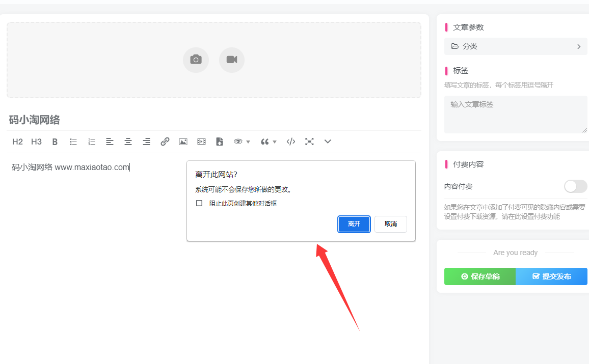The image size is (589, 364).
Task: Click the video camera upload icon
Action: pyautogui.click(x=232, y=60)
